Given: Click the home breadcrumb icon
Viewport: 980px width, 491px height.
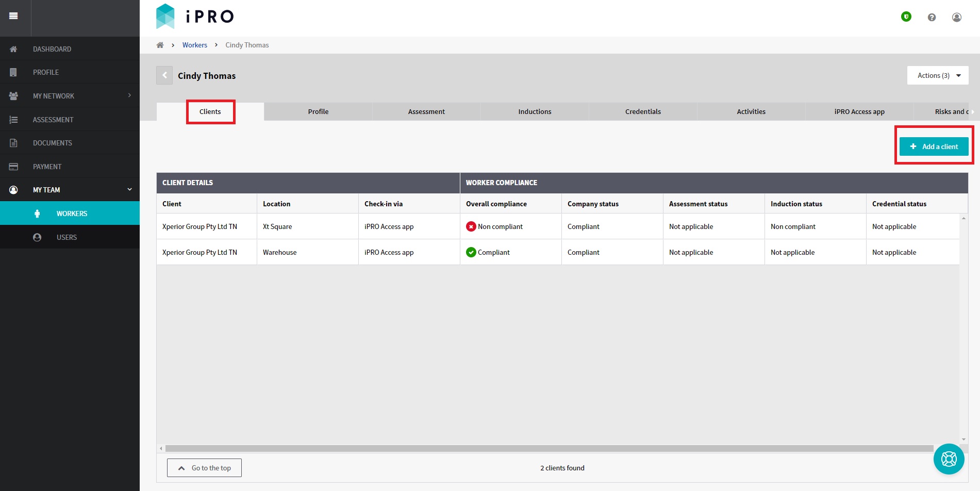Looking at the screenshot, I should tap(160, 45).
